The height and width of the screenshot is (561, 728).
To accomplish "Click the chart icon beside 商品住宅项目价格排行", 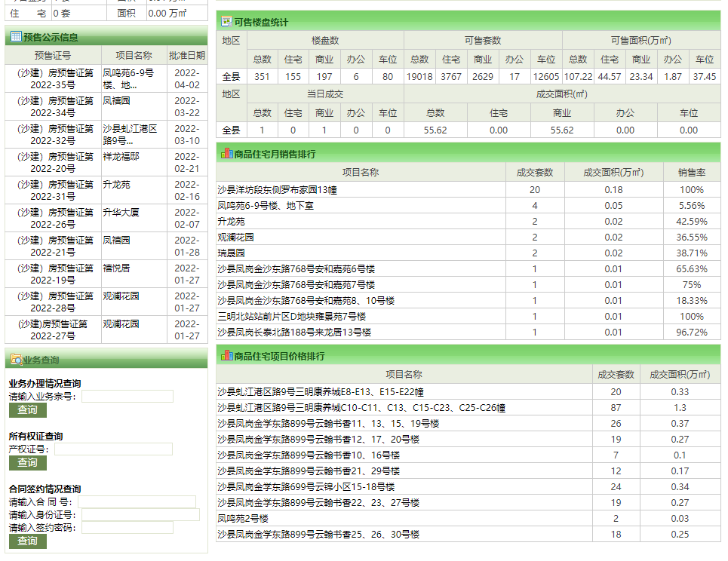I will pos(226,356).
